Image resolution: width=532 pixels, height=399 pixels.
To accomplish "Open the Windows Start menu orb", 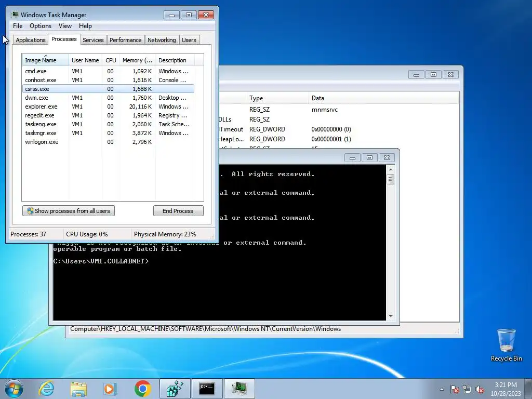I will 14,389.
